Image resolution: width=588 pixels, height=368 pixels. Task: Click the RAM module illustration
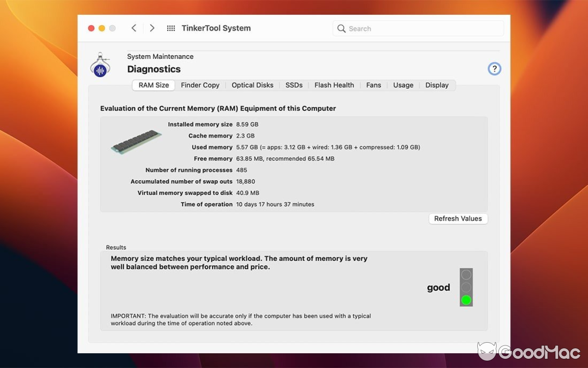[136, 142]
